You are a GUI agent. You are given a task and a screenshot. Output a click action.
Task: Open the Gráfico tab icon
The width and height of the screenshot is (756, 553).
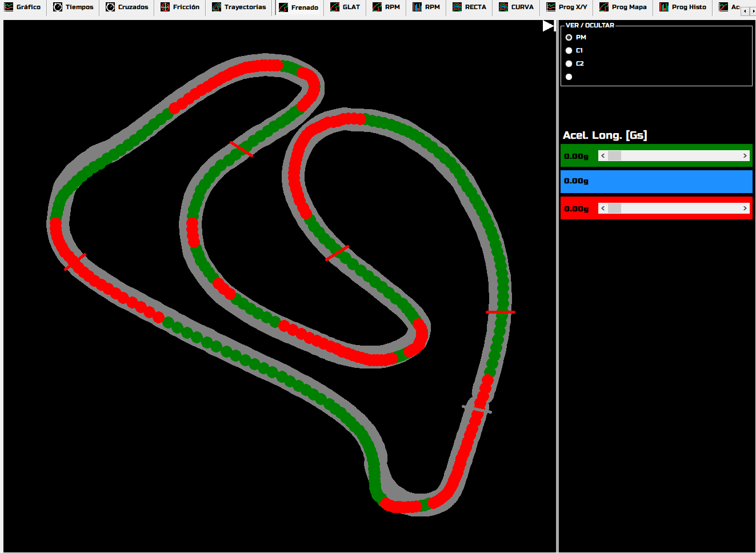tap(9, 7)
